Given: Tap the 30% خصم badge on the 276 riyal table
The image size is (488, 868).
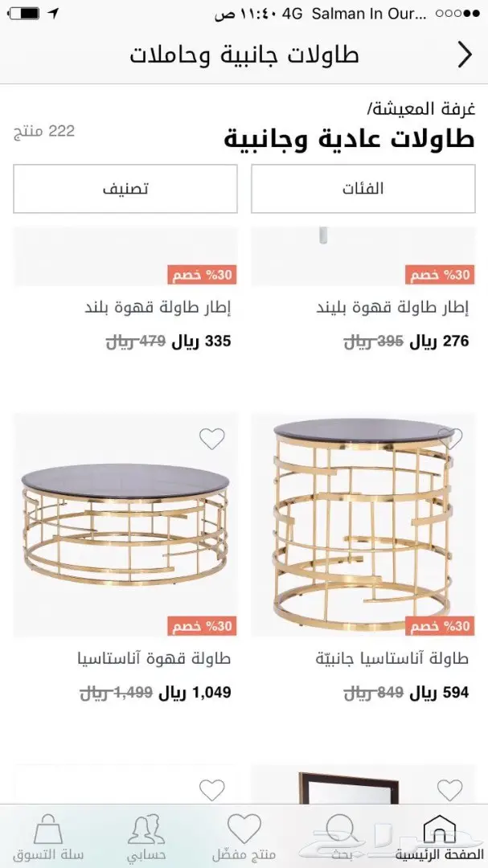Looking at the screenshot, I should [440, 274].
